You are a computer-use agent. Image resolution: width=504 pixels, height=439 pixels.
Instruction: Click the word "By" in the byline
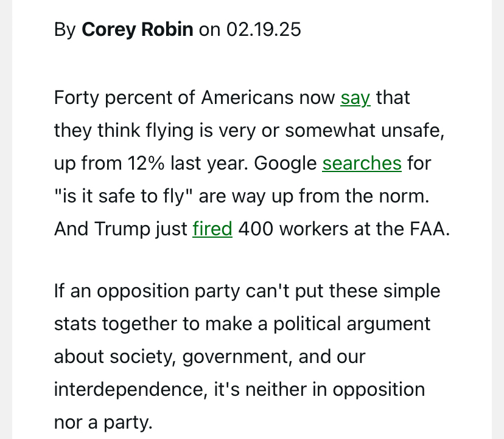point(65,29)
